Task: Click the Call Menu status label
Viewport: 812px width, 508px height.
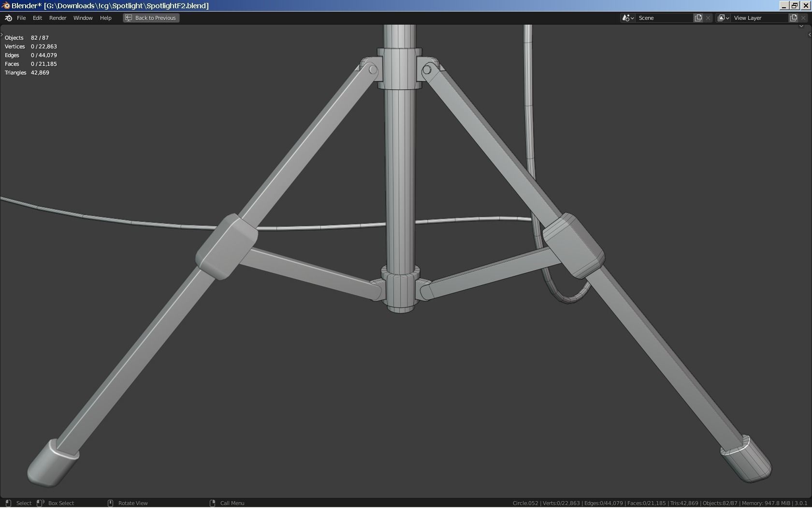Action: click(x=232, y=503)
